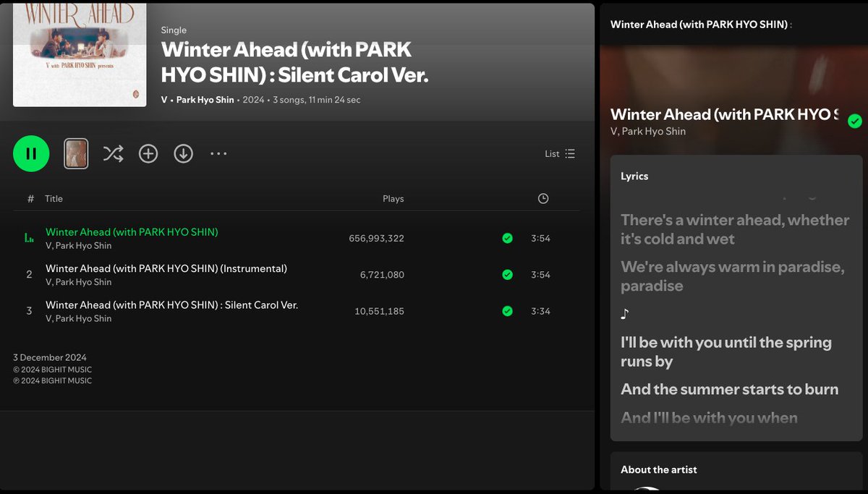
Task: Click the ℗ 2024 BIGHIT MUSIC phonographic line
Action: pyautogui.click(x=53, y=380)
